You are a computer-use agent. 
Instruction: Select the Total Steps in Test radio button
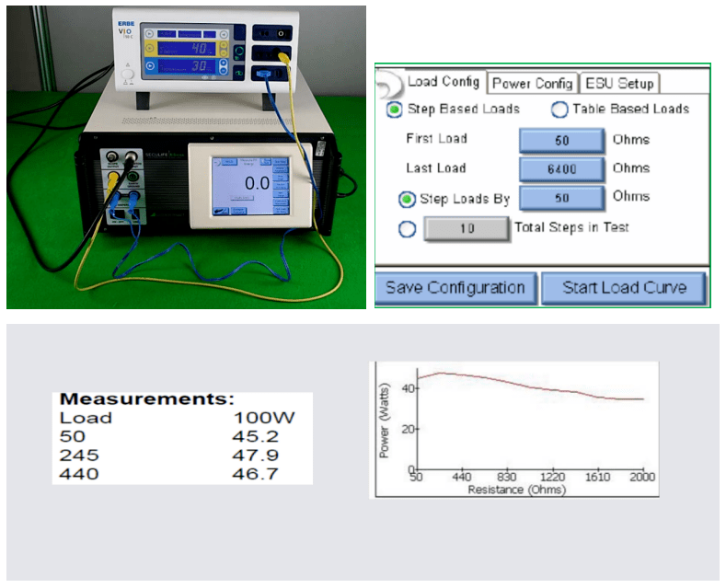click(407, 229)
